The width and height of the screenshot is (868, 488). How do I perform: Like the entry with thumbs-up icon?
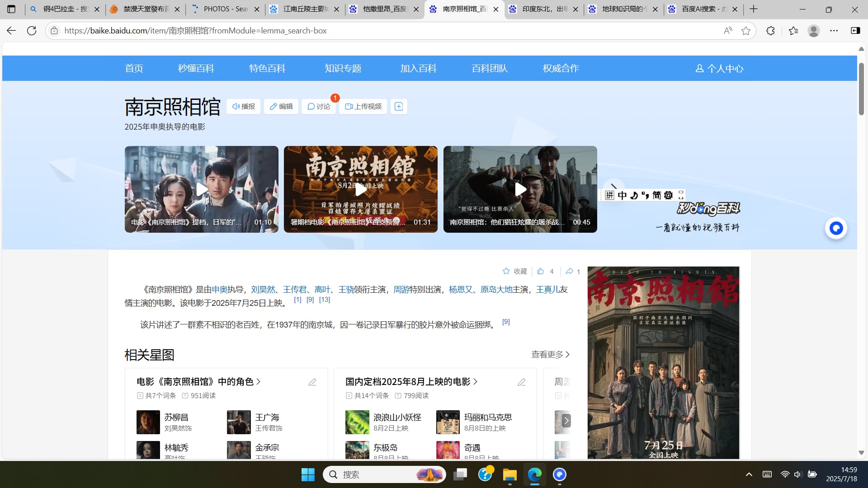pyautogui.click(x=541, y=271)
